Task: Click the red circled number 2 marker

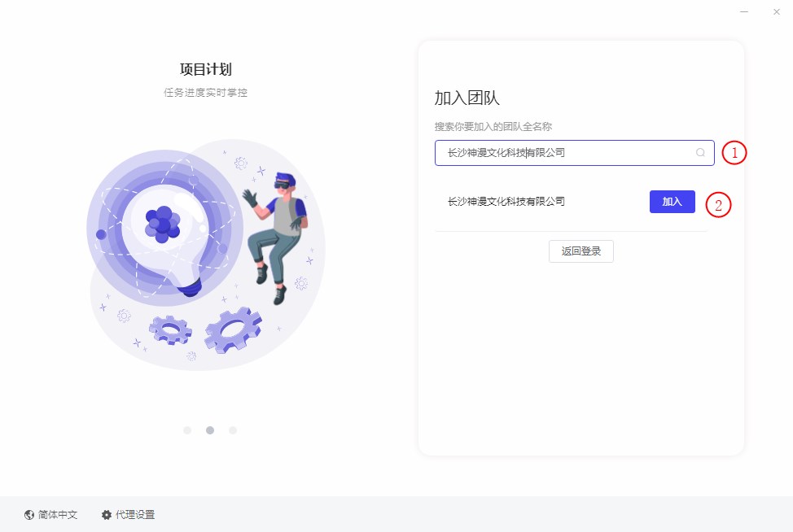Action: click(x=718, y=205)
